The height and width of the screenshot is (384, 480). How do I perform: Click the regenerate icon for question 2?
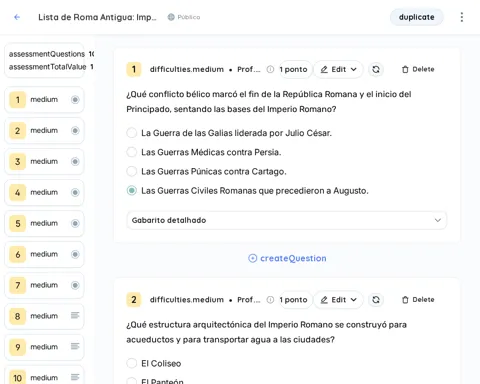(376, 300)
